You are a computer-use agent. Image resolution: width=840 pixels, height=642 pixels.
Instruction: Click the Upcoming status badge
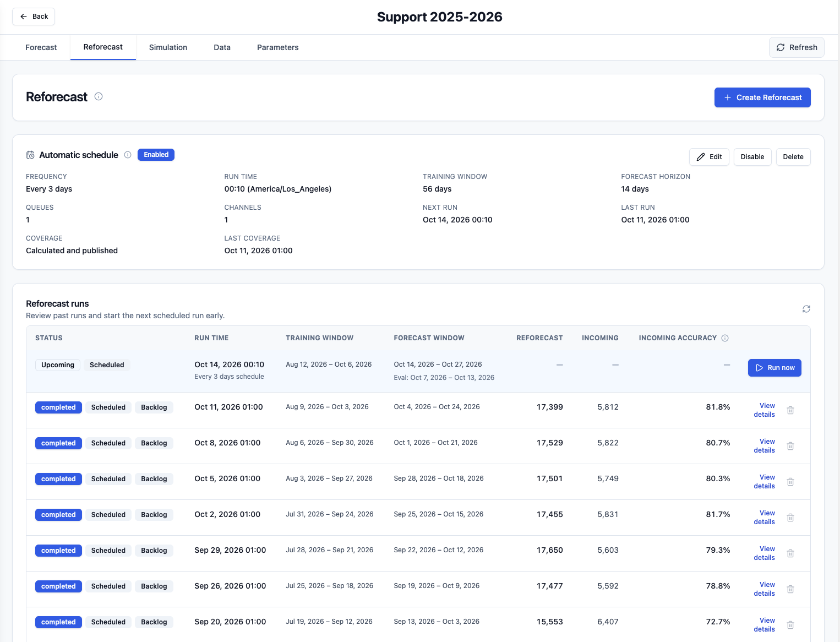click(x=58, y=365)
